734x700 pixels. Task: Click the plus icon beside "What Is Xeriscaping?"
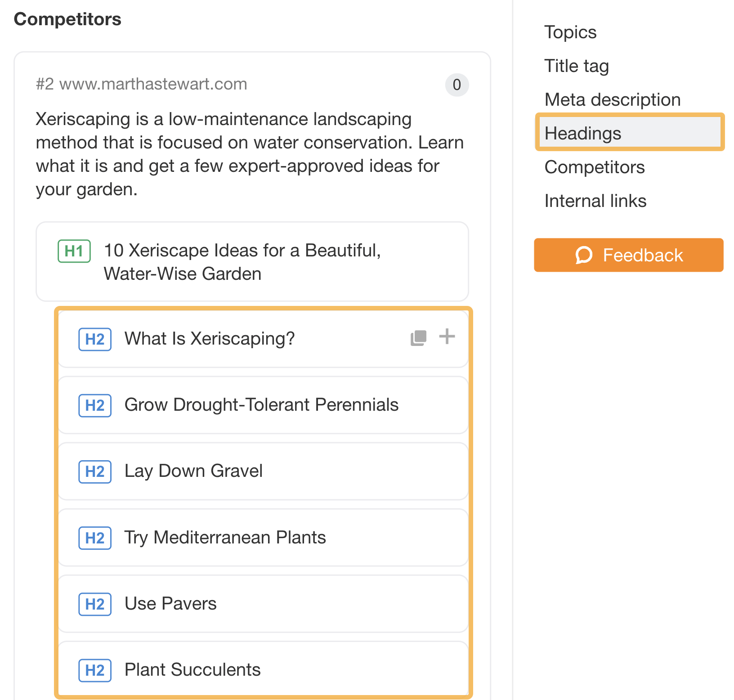[447, 337]
